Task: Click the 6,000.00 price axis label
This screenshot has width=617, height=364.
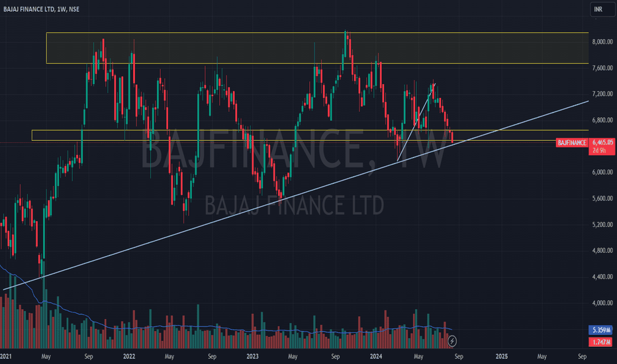Action: (602, 172)
